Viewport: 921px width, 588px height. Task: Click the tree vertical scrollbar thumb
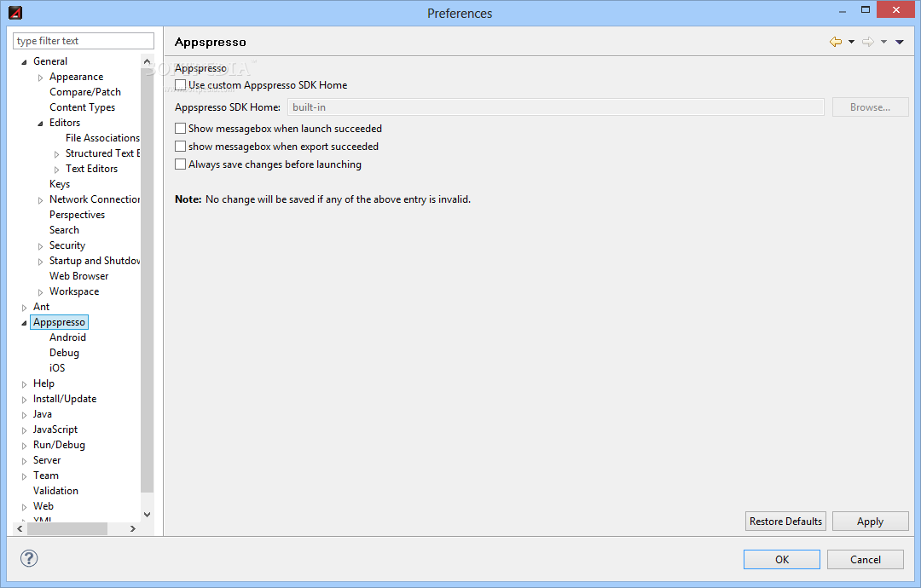[147, 280]
